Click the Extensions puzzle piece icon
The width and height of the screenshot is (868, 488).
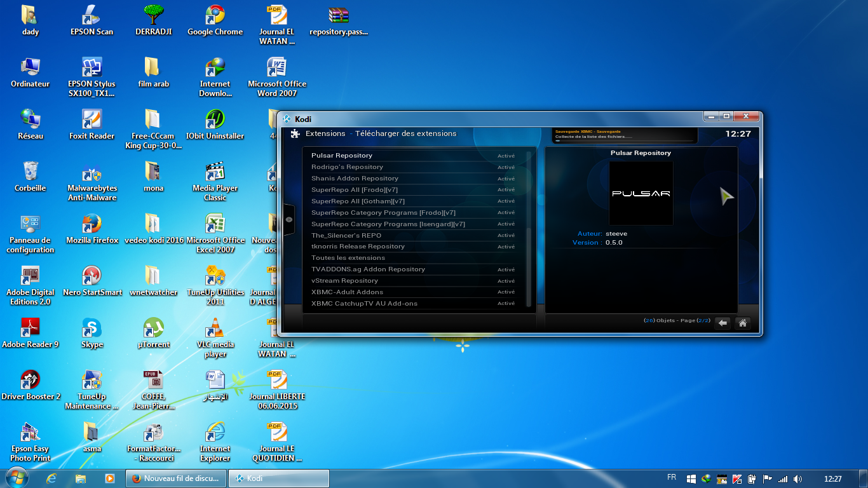[295, 133]
